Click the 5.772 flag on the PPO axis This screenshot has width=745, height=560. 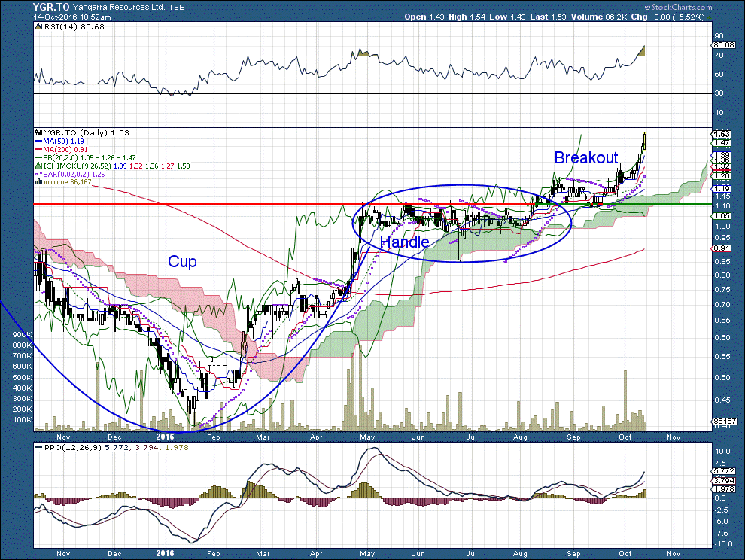coord(724,471)
